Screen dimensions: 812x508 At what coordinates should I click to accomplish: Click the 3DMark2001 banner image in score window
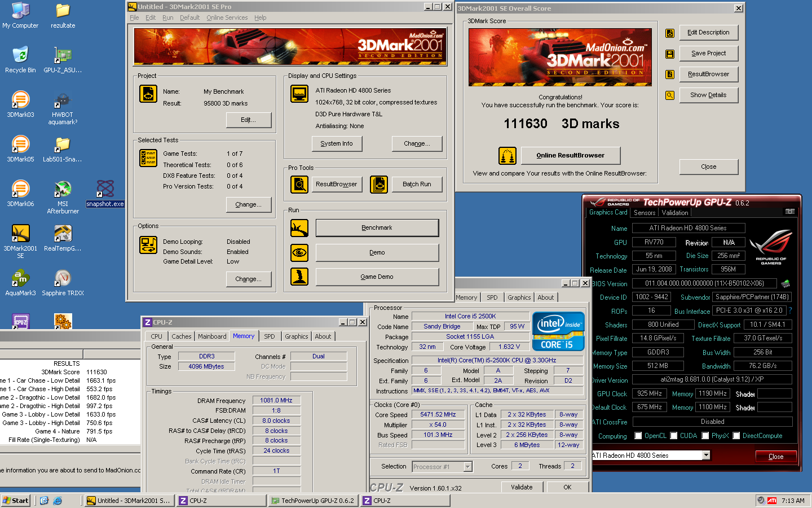click(x=560, y=57)
